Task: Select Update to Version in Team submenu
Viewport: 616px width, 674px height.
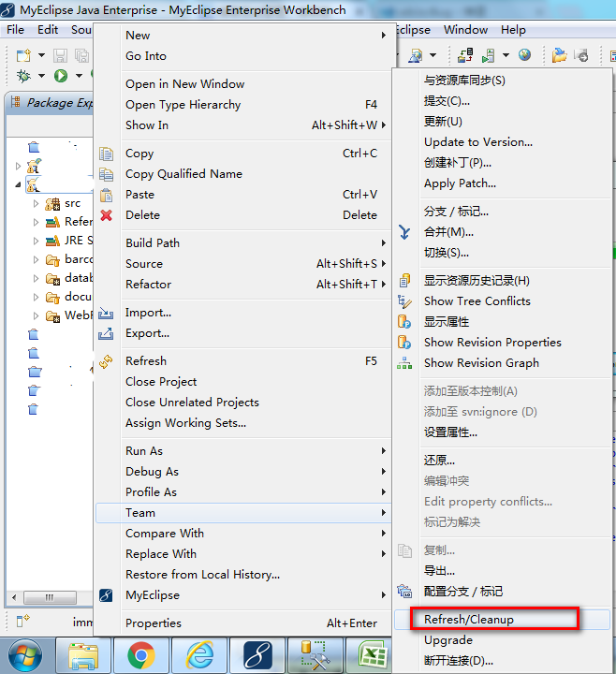Action: [x=502, y=142]
